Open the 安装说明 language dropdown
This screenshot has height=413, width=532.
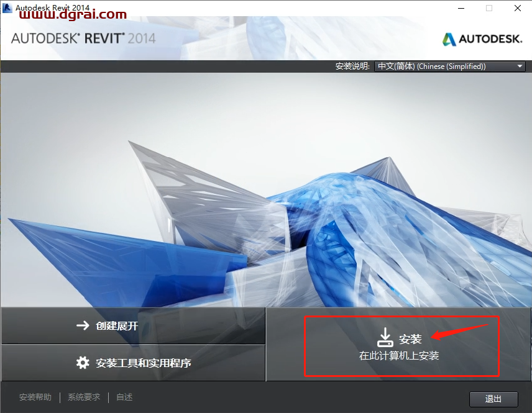449,66
